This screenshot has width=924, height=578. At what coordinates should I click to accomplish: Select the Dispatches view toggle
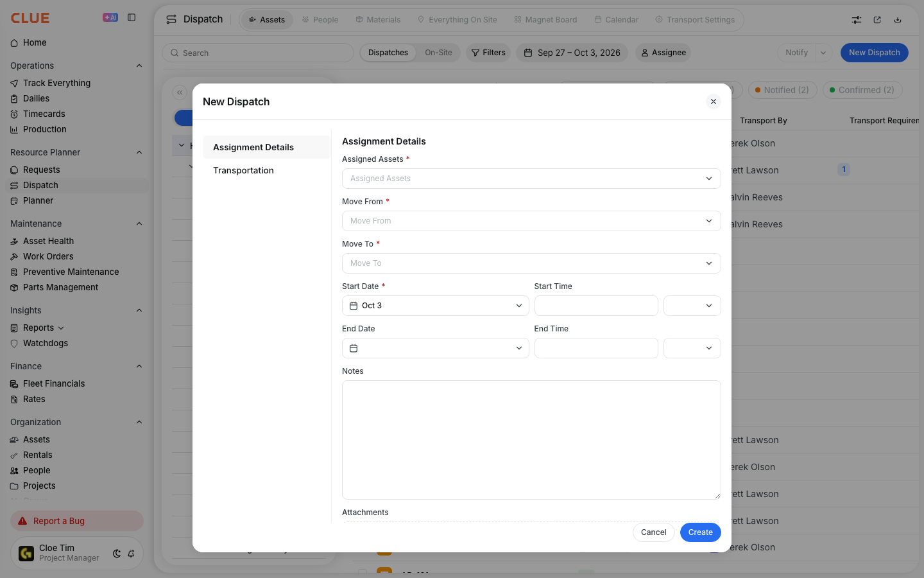[388, 53]
